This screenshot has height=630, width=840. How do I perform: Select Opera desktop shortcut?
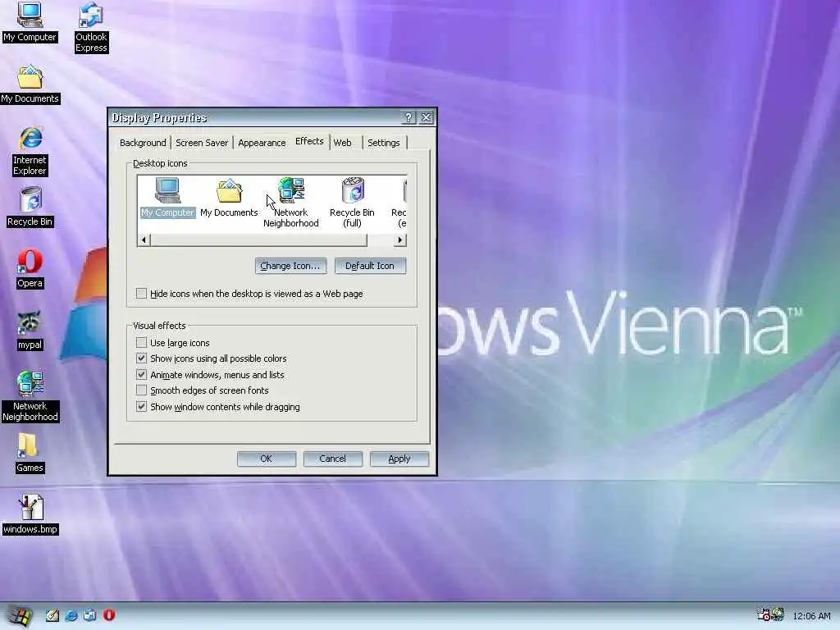coord(30,269)
